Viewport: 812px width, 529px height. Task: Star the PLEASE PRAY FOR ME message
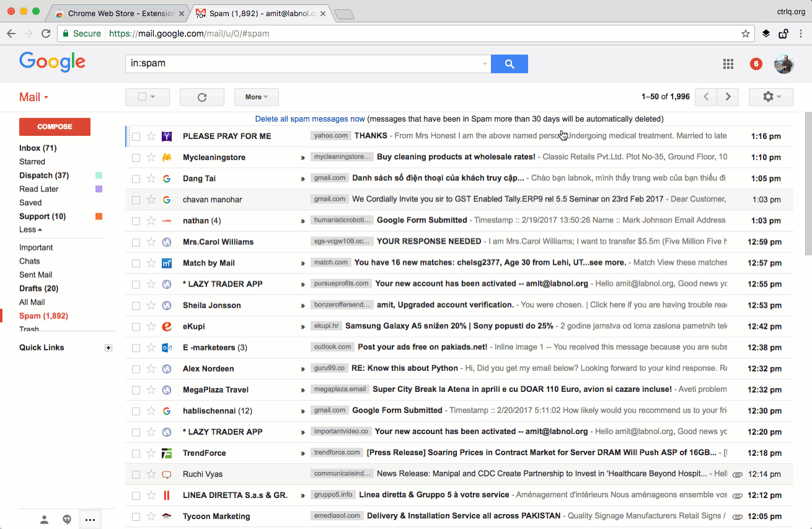click(x=151, y=136)
